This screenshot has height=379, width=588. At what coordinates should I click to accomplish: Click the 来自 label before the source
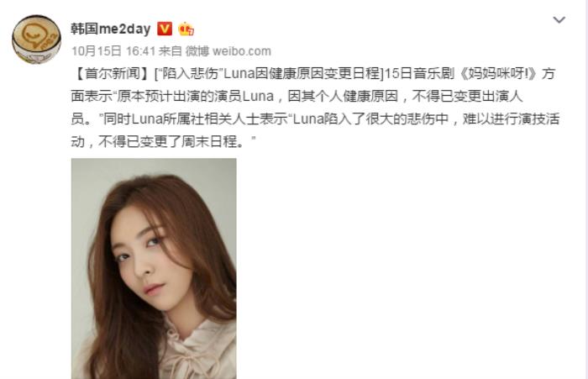(171, 51)
